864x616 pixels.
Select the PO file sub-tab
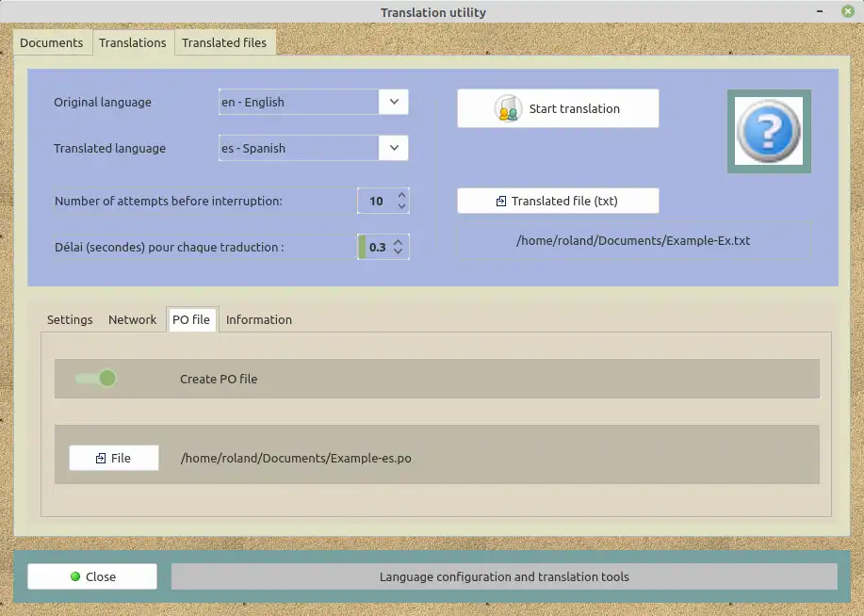pyautogui.click(x=191, y=319)
